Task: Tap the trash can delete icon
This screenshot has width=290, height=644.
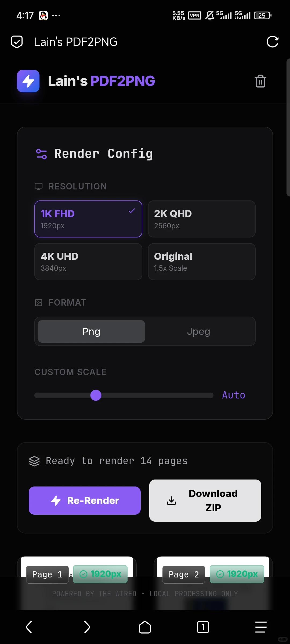Action: (260, 81)
